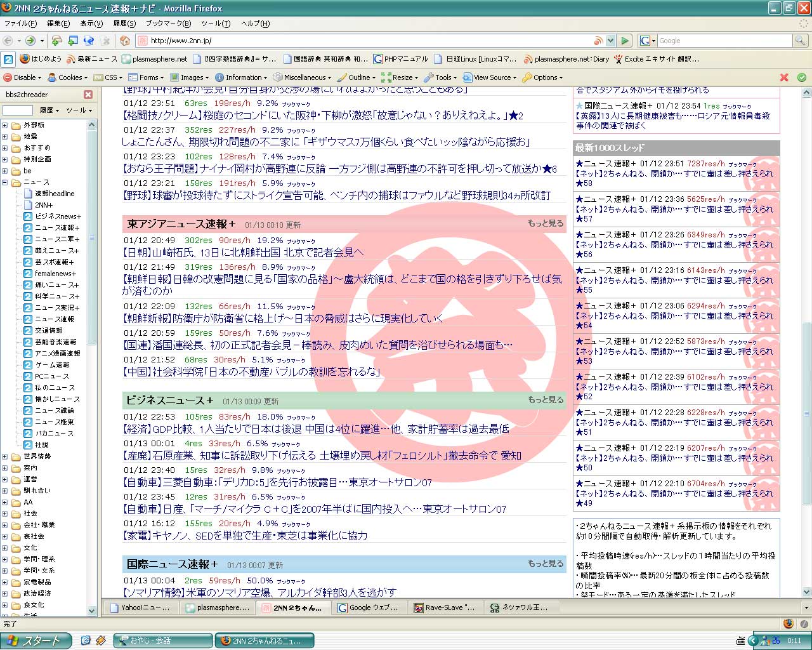Open the Google search engine selector dropdown

point(647,41)
